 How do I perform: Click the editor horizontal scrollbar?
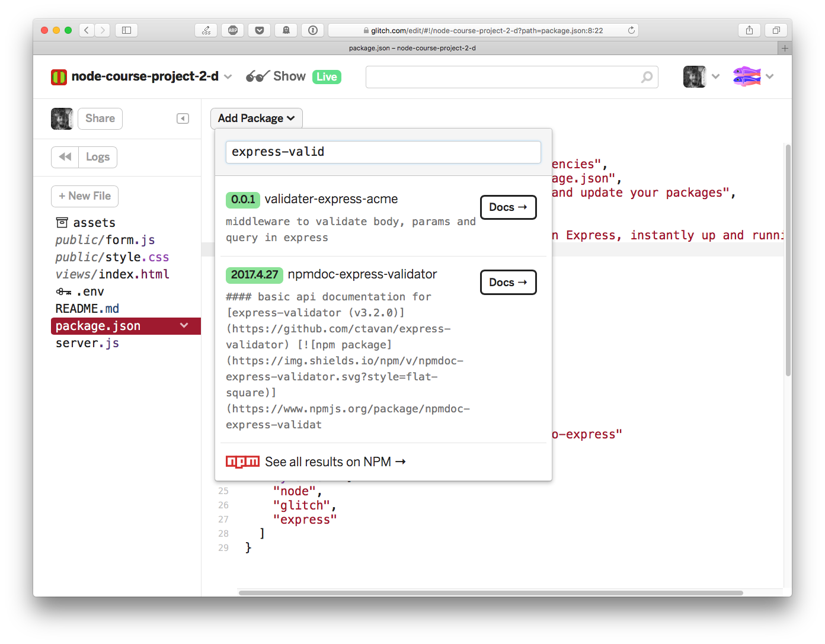[x=491, y=592]
